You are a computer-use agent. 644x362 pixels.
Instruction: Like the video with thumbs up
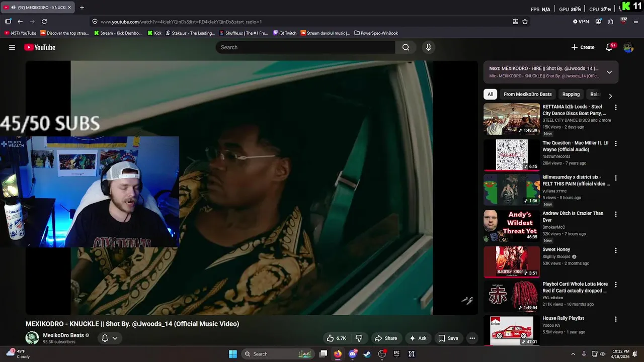[336, 338]
